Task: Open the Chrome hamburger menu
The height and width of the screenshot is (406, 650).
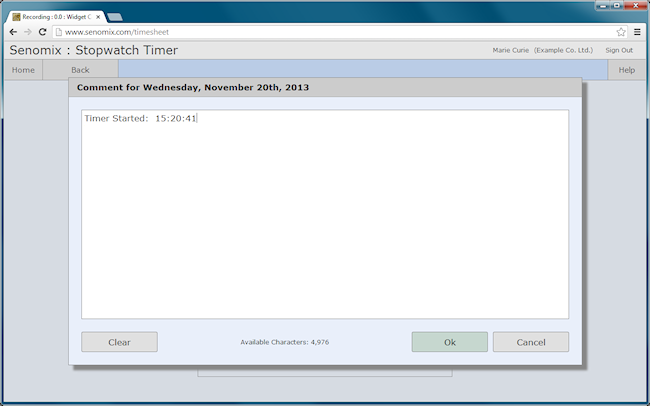Action: tap(638, 32)
